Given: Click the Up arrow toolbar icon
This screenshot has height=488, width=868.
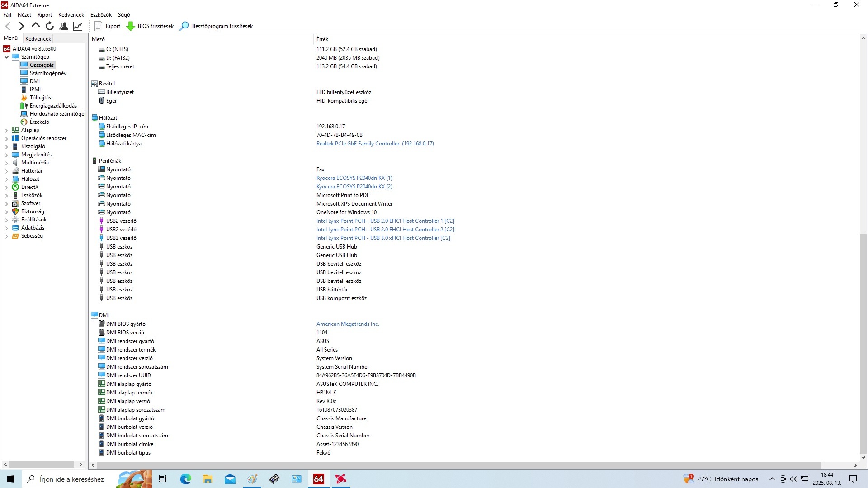Looking at the screenshot, I should [x=36, y=26].
